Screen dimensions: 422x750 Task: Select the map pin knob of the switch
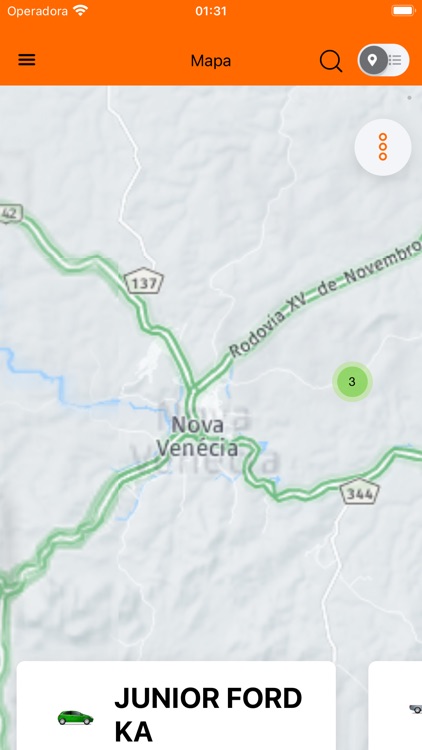[373, 60]
